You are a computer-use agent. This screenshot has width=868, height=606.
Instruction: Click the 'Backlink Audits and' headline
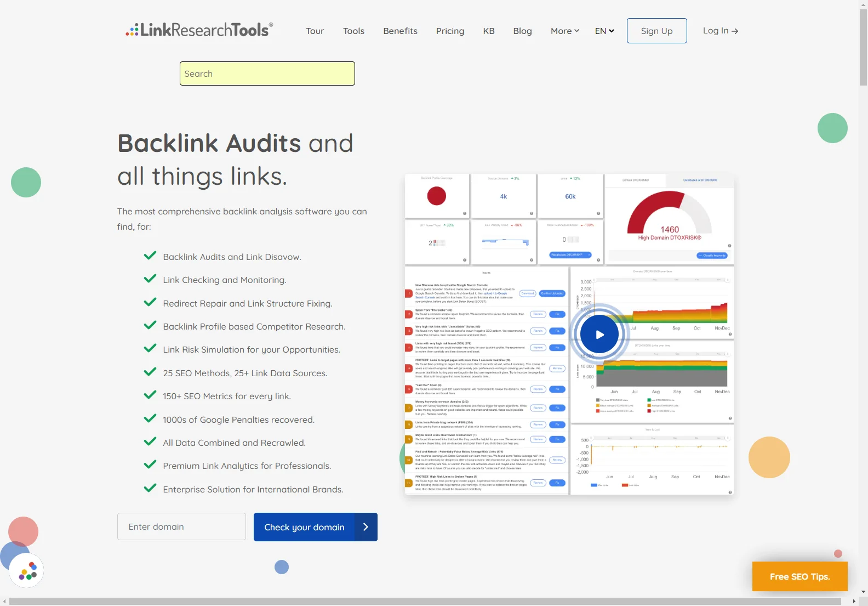(236, 144)
